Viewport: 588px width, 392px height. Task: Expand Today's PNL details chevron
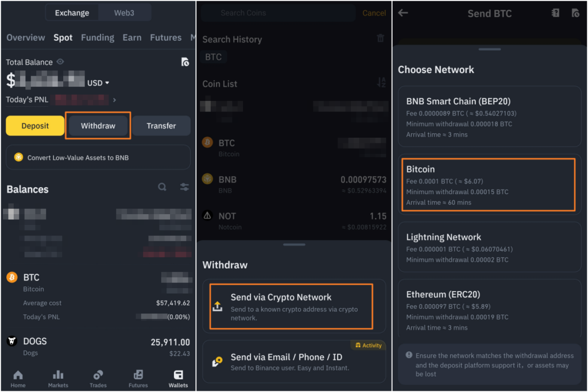point(114,100)
